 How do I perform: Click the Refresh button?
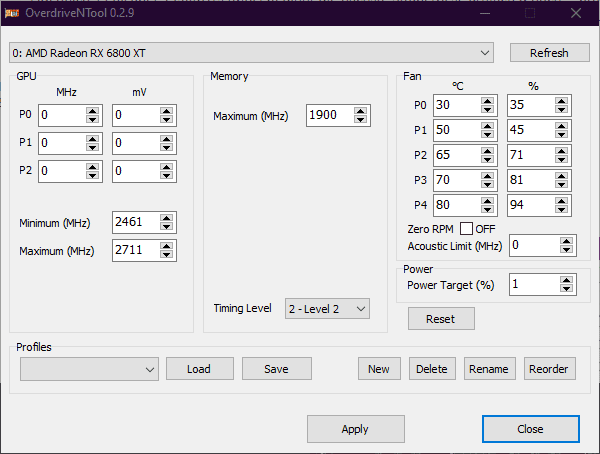549,52
